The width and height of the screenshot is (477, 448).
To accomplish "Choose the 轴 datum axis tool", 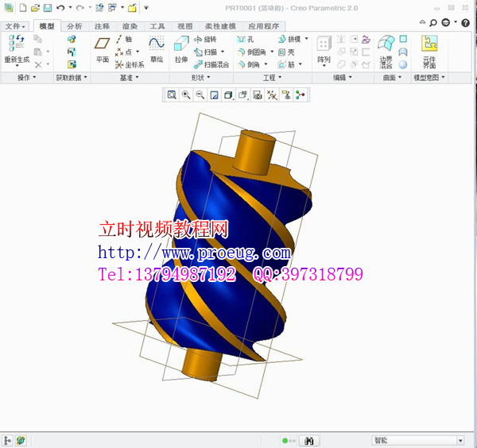I will click(124, 39).
